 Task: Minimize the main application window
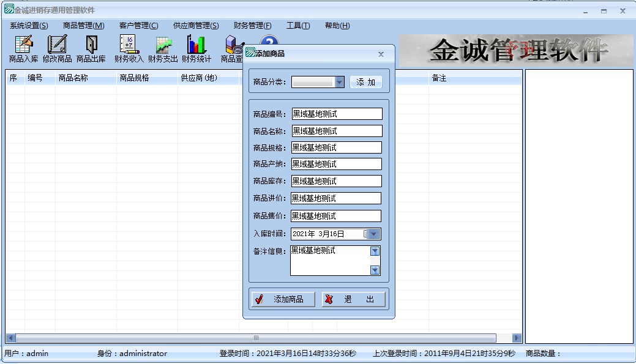tap(585, 12)
